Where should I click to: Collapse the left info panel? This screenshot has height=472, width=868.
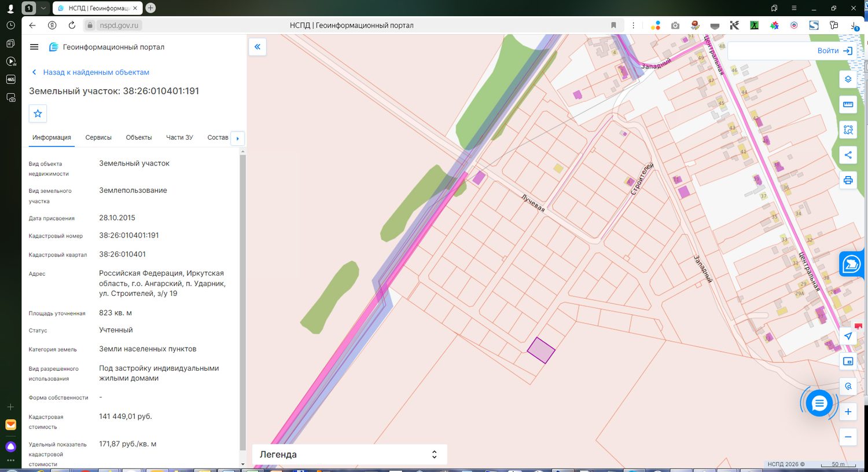click(258, 47)
